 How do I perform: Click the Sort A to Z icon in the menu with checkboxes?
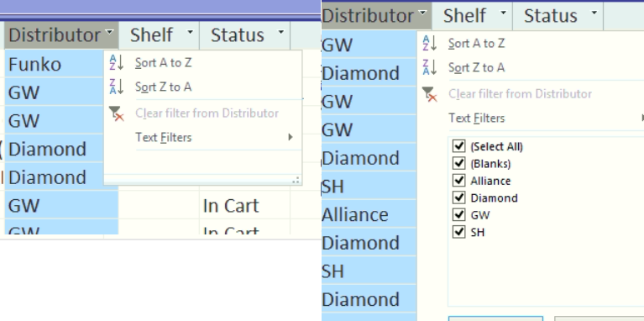[x=430, y=43]
